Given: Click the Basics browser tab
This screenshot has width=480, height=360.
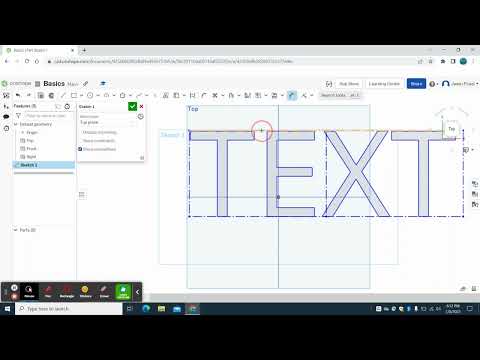Looking at the screenshot, I should pyautogui.click(x=39, y=50).
